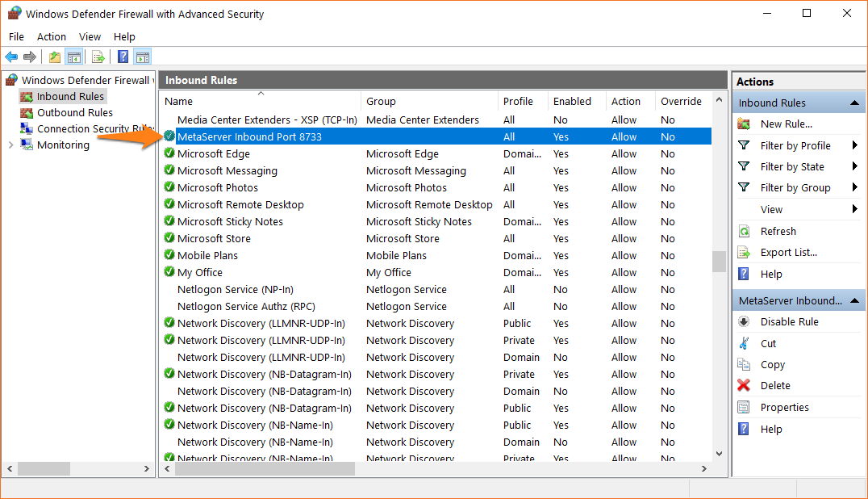Collapse the MetaServer Inbound actions section
868x499 pixels.
coord(855,300)
